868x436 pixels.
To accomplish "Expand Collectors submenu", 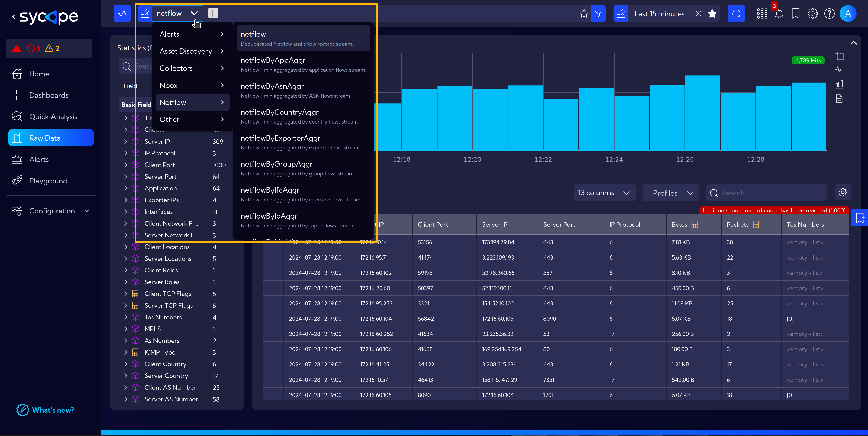I will (192, 68).
